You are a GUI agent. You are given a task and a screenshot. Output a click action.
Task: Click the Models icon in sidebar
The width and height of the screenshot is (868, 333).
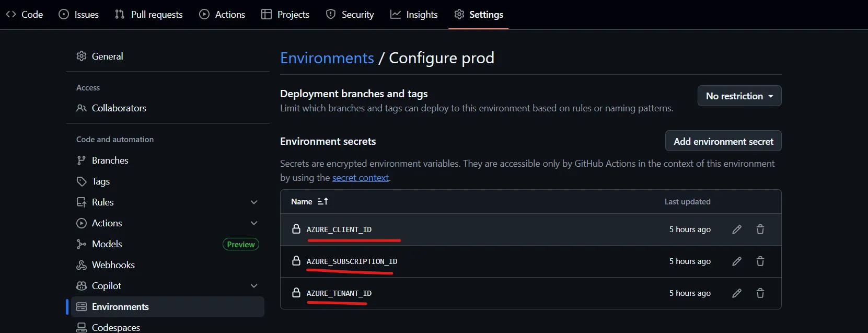[x=82, y=244]
